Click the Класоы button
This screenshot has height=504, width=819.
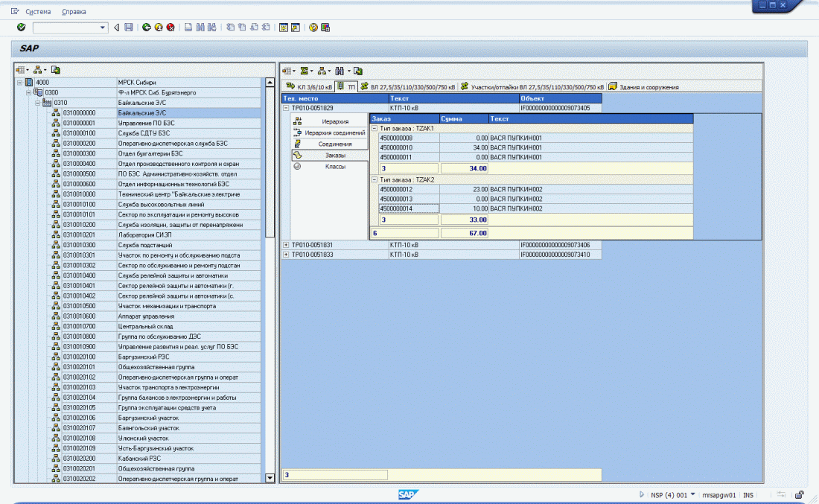[x=330, y=167]
